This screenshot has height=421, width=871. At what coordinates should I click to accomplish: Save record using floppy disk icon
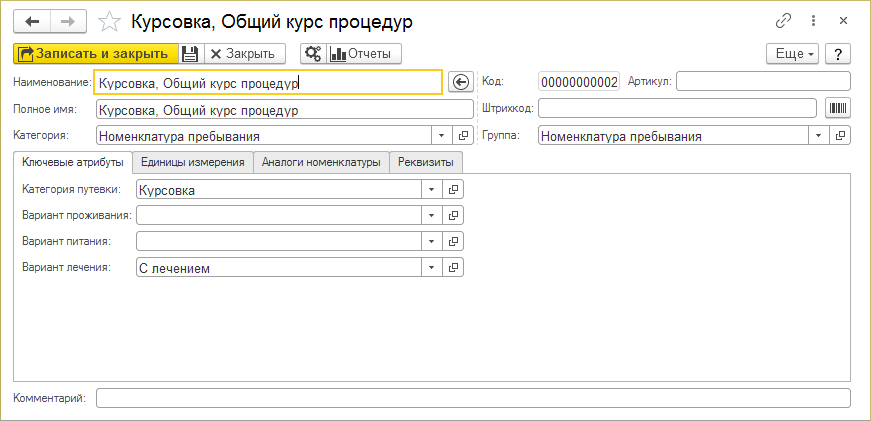pyautogui.click(x=190, y=53)
